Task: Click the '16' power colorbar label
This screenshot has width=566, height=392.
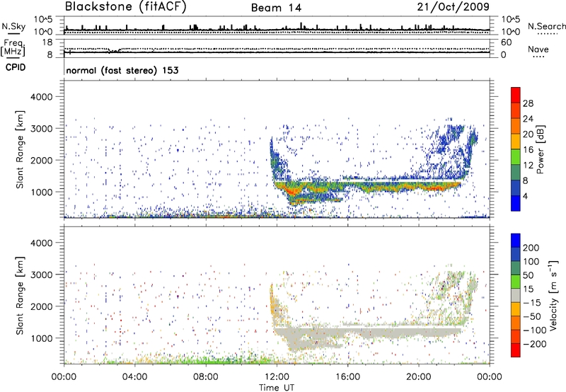Action: (x=528, y=150)
